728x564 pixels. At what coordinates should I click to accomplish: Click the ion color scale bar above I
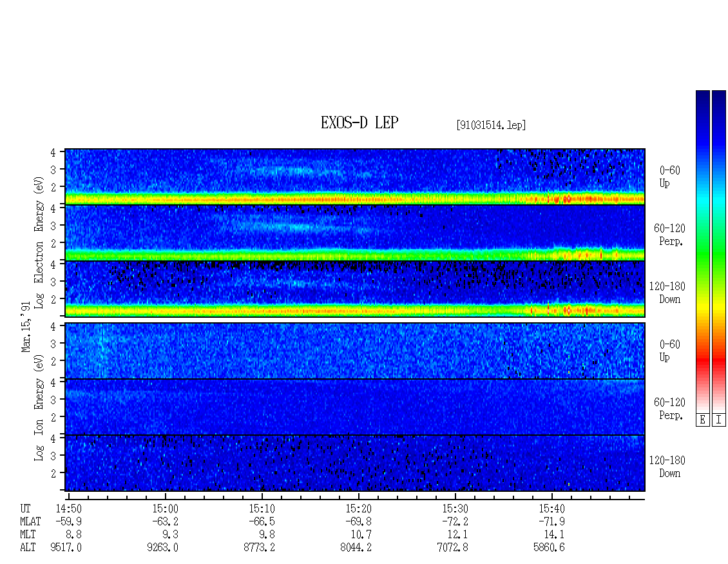tap(719, 251)
